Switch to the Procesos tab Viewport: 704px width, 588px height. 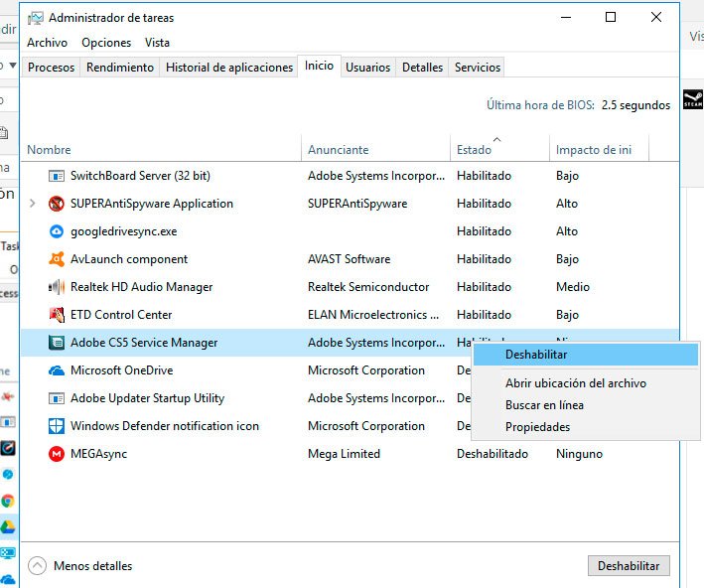pos(52,68)
